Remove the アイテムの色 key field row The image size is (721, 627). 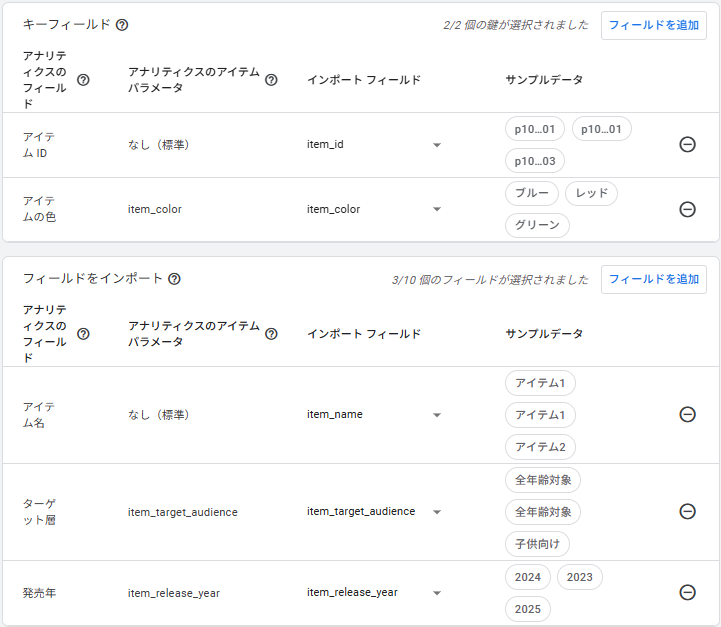click(x=687, y=209)
